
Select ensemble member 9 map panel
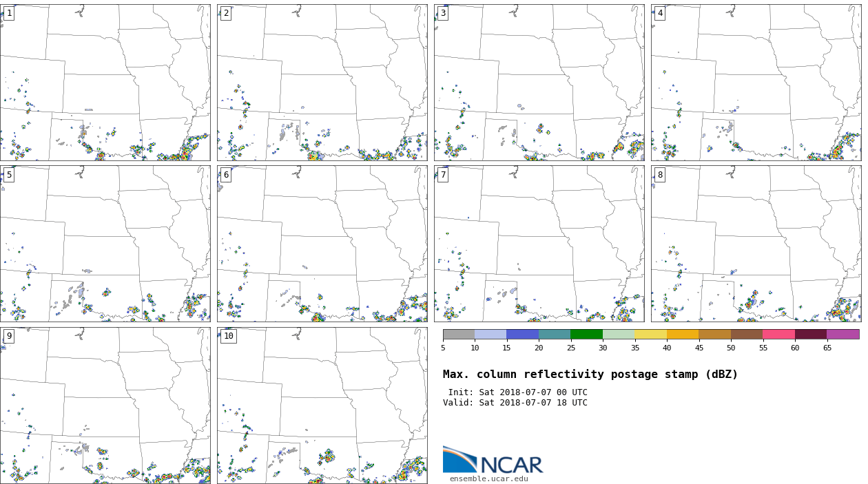coord(105,406)
